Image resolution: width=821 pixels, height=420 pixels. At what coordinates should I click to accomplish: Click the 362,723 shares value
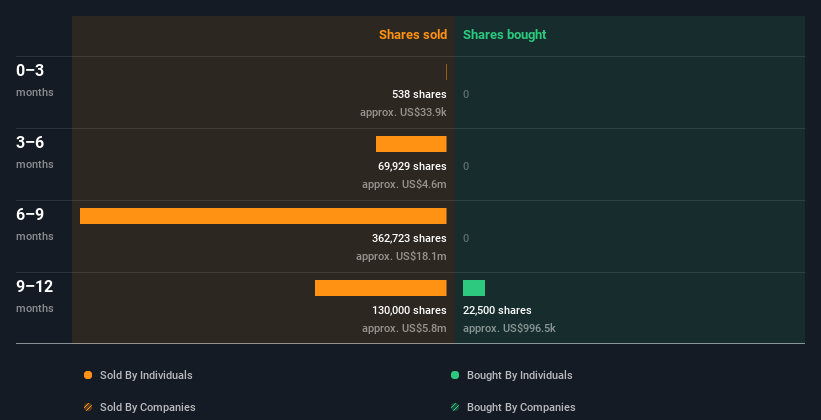(409, 238)
